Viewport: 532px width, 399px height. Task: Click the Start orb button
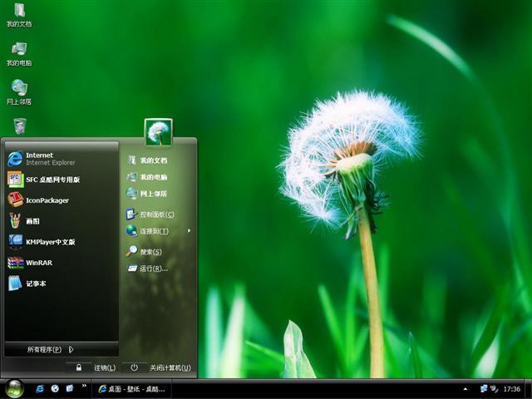pos(14,388)
